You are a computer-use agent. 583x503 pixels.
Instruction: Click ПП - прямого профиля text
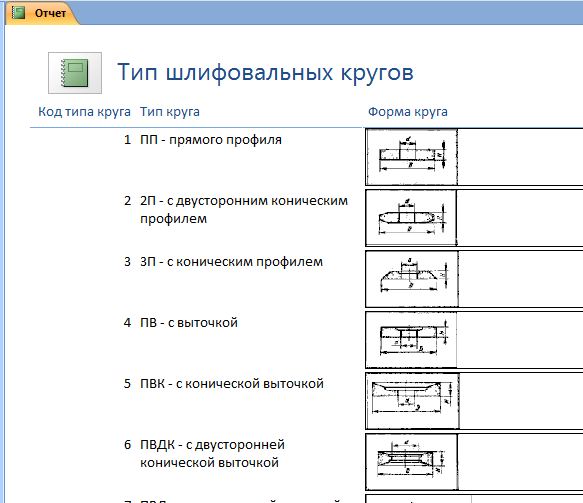point(211,140)
